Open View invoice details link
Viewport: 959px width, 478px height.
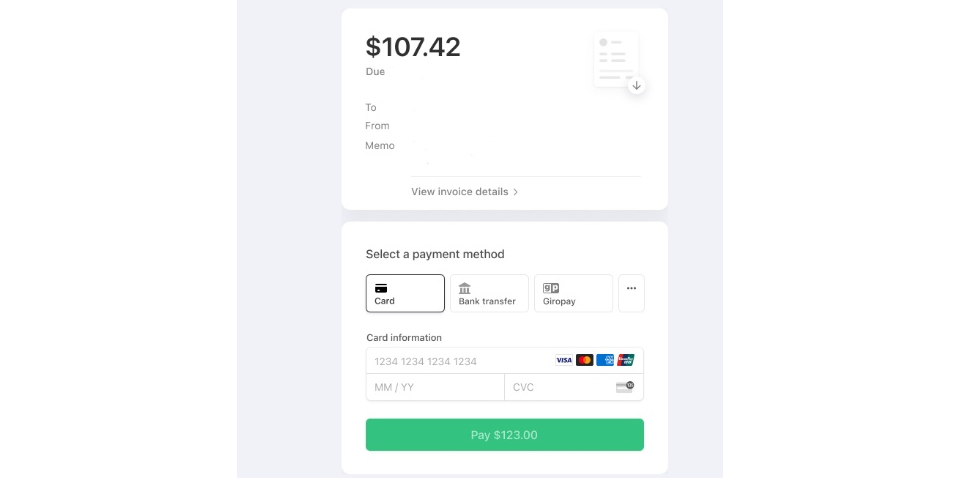click(460, 192)
